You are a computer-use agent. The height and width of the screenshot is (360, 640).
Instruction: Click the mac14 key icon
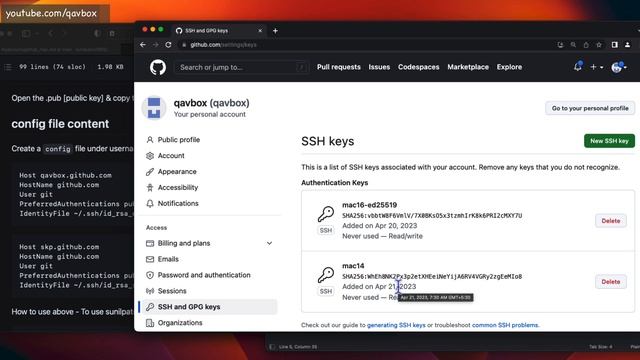pyautogui.click(x=326, y=275)
